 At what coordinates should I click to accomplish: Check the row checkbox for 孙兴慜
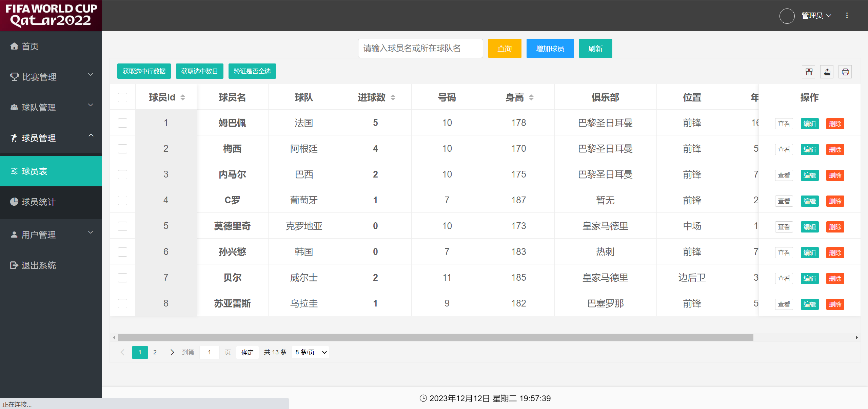pyautogui.click(x=122, y=252)
